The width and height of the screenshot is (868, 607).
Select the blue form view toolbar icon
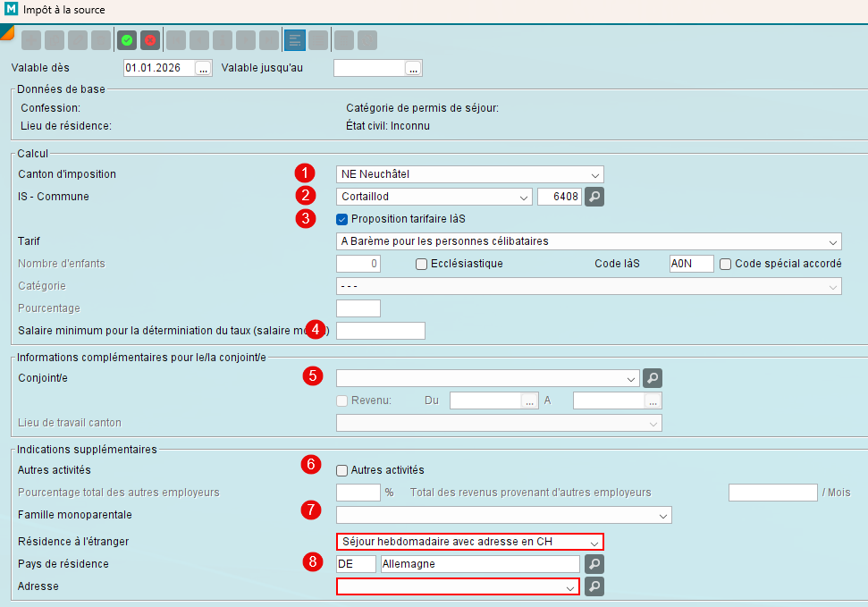[294, 40]
